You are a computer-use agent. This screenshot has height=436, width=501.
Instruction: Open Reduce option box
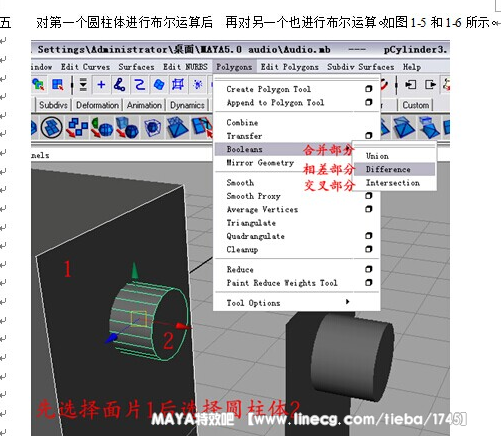click(x=368, y=269)
